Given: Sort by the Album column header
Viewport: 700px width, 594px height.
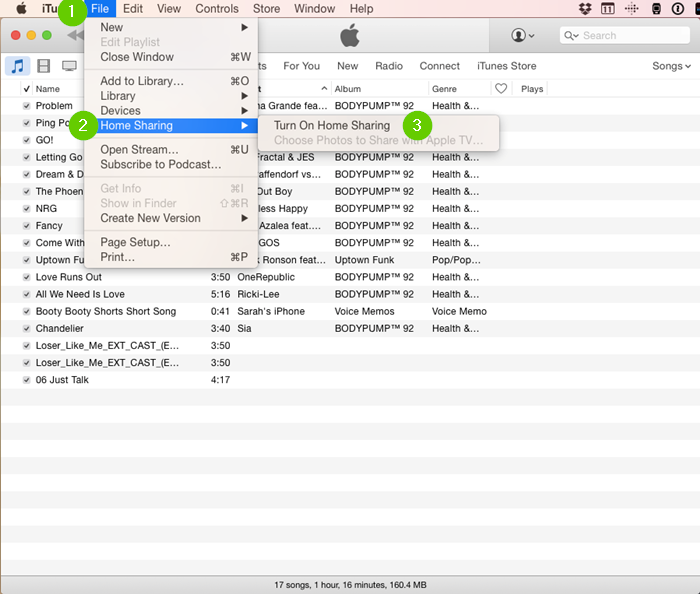Looking at the screenshot, I should click(x=348, y=89).
